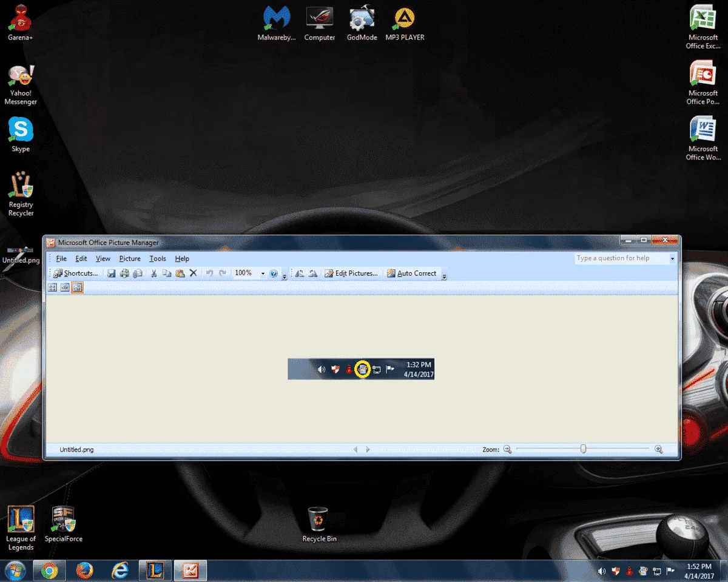Click the zoom out magnifier icon

[507, 450]
